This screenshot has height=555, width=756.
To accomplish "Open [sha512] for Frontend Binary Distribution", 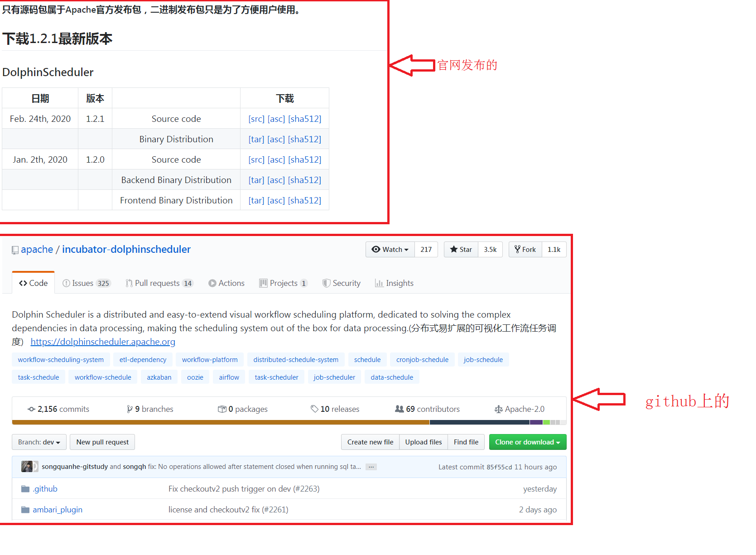I will (304, 200).
